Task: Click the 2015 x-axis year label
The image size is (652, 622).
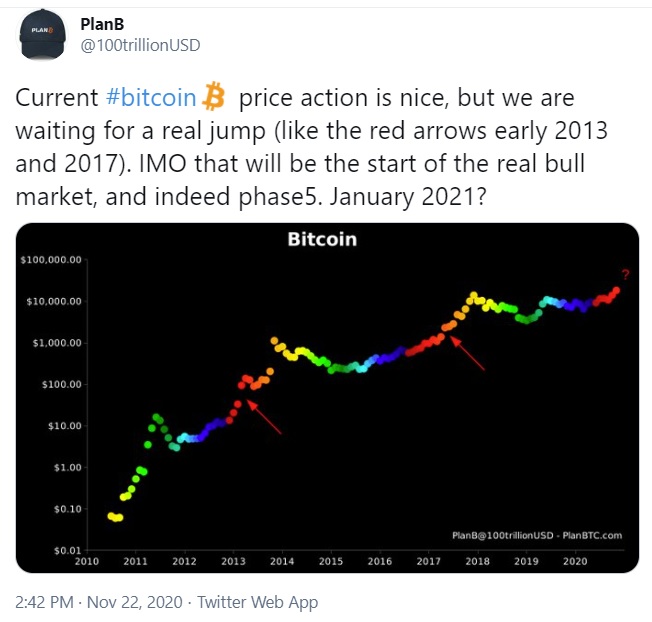Action: point(331,562)
